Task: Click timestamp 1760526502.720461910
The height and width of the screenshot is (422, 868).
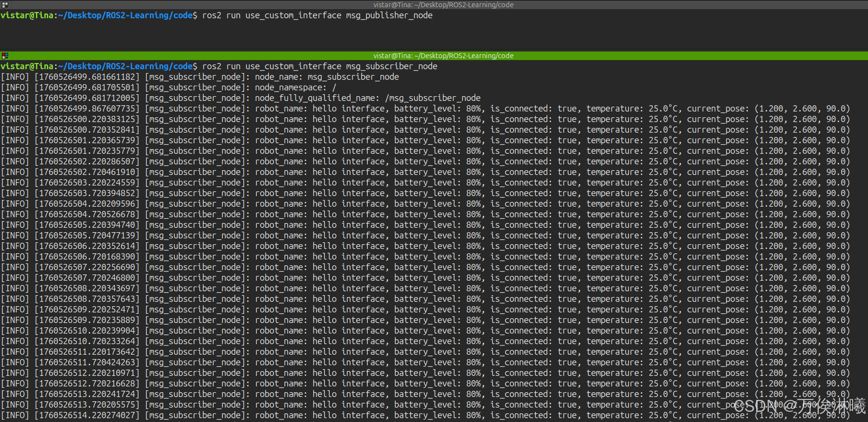Action: coord(87,172)
